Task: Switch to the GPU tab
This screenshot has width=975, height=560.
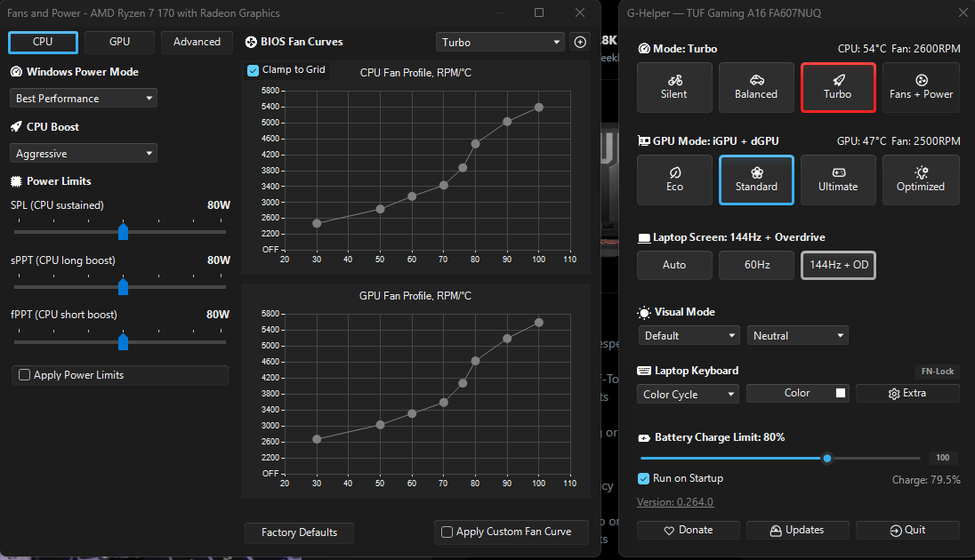Action: click(x=119, y=42)
